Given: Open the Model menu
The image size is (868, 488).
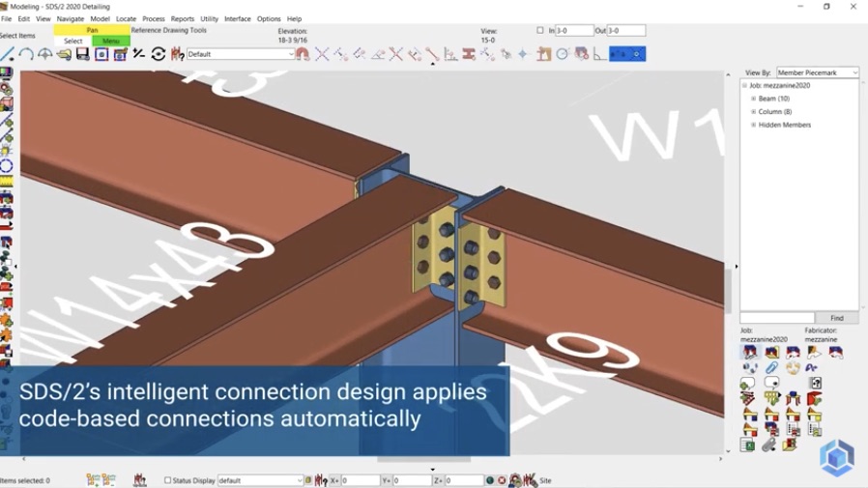Looking at the screenshot, I should point(101,18).
